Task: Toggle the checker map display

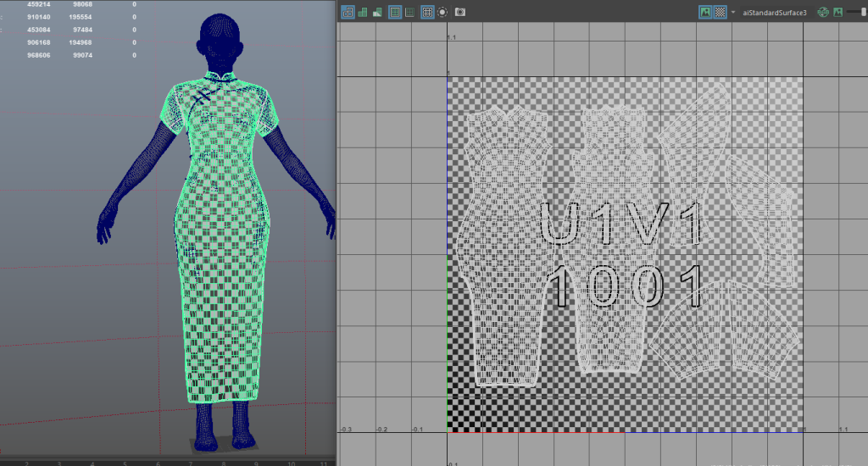Action: coord(720,12)
